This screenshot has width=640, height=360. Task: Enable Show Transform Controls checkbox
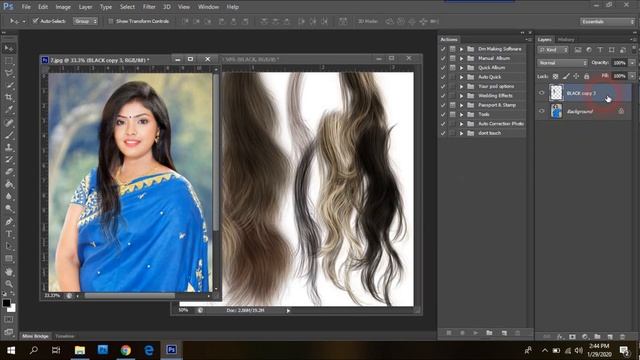(110, 21)
